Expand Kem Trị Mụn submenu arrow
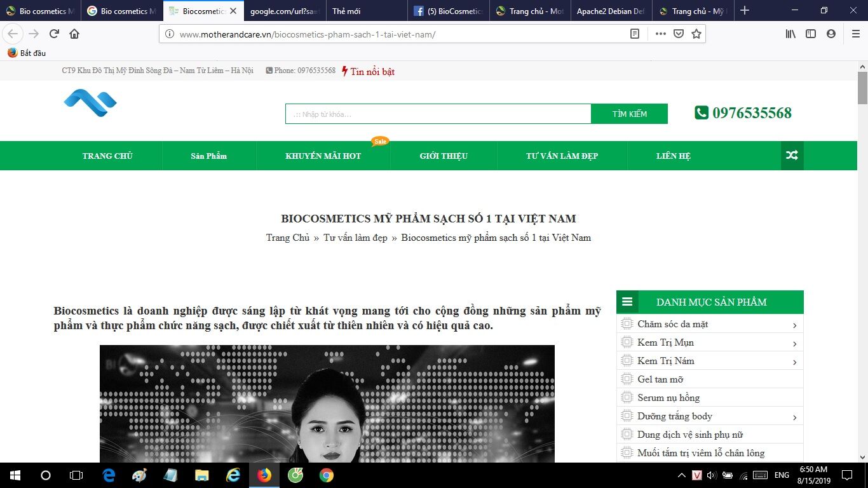 pyautogui.click(x=795, y=344)
